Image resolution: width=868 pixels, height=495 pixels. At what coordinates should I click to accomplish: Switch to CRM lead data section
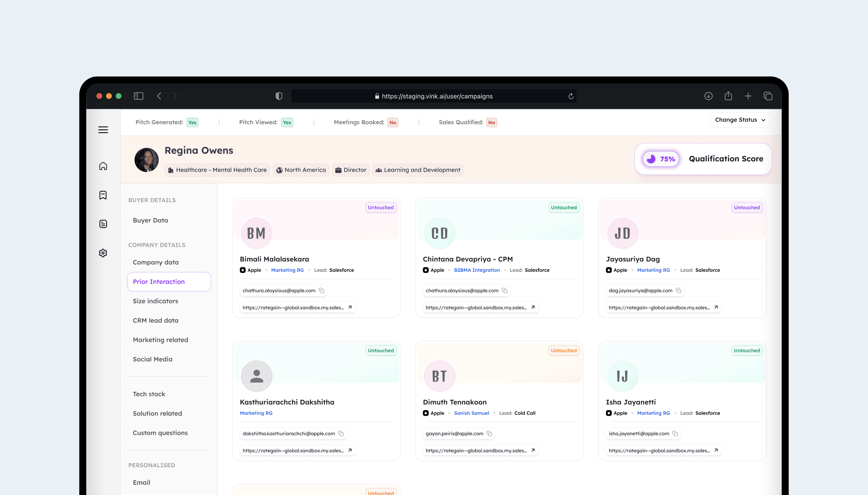coord(155,320)
